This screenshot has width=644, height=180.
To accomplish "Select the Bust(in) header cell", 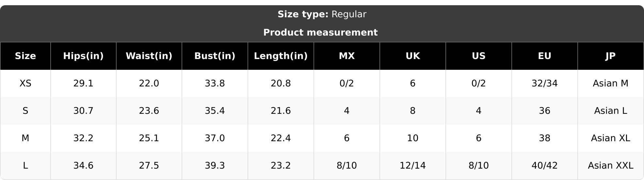I will point(215,56).
